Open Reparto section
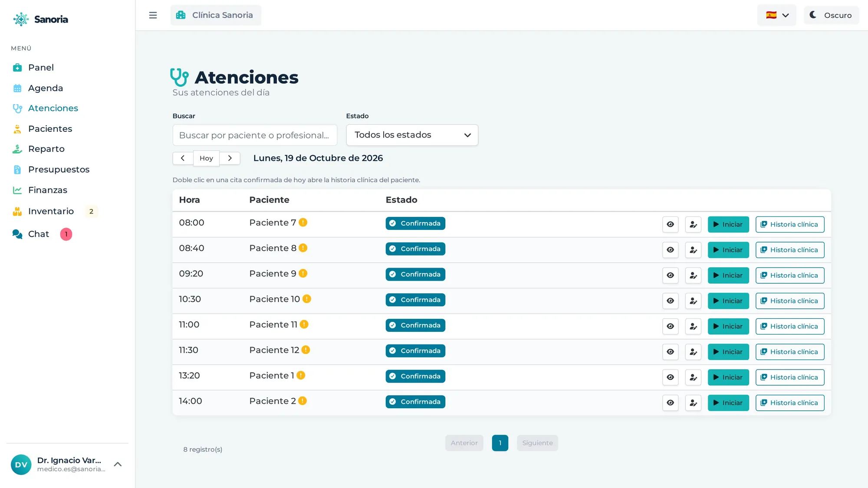Image resolution: width=868 pixels, height=488 pixels. point(39,149)
